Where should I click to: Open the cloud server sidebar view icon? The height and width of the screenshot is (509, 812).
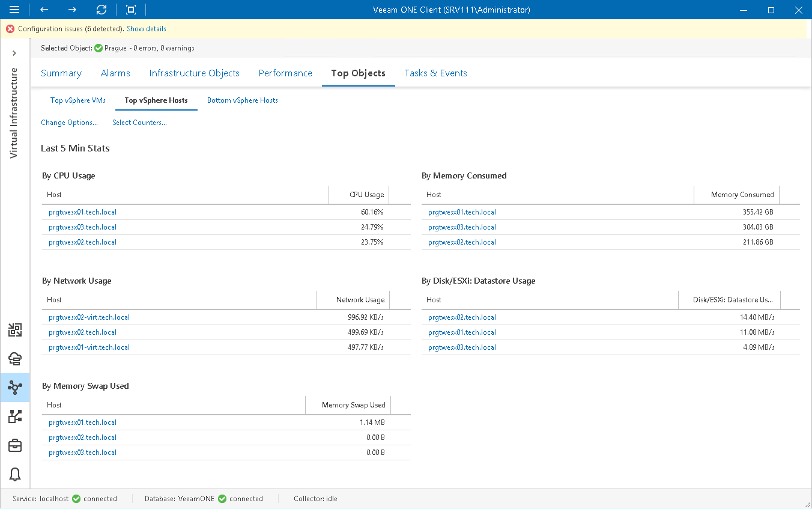(15, 359)
